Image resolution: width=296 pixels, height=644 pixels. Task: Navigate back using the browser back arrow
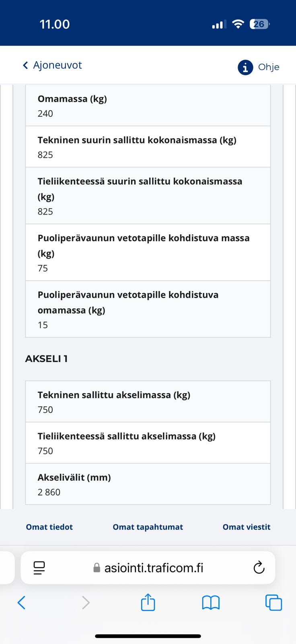tap(22, 603)
